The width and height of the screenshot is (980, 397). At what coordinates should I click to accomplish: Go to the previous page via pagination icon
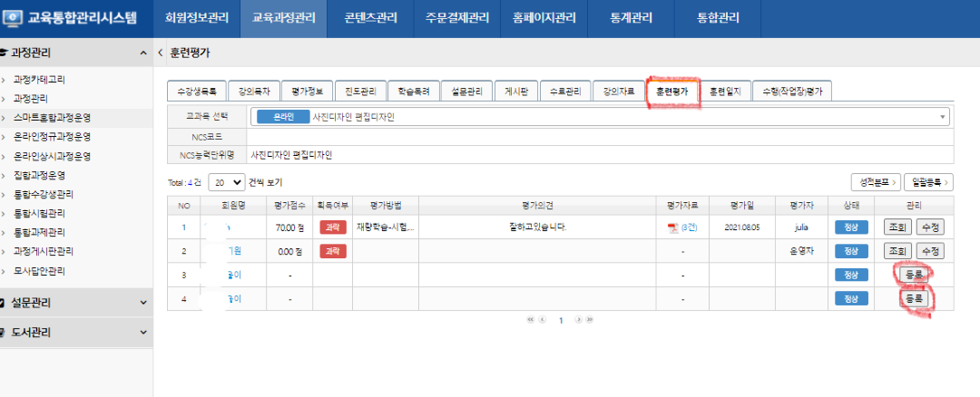(x=543, y=320)
